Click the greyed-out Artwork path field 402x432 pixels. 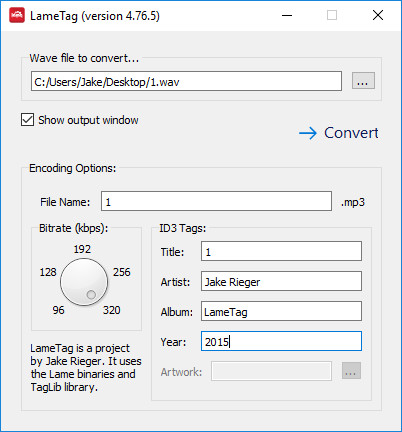click(271, 371)
